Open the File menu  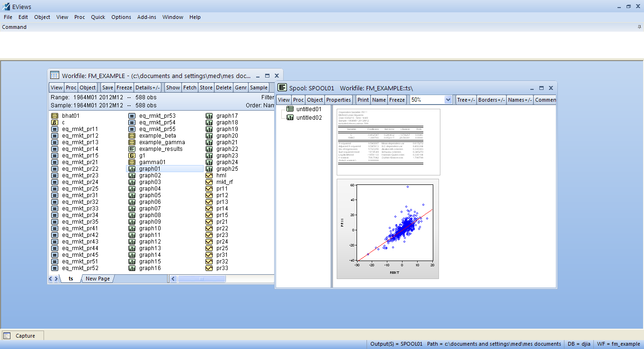click(x=8, y=17)
